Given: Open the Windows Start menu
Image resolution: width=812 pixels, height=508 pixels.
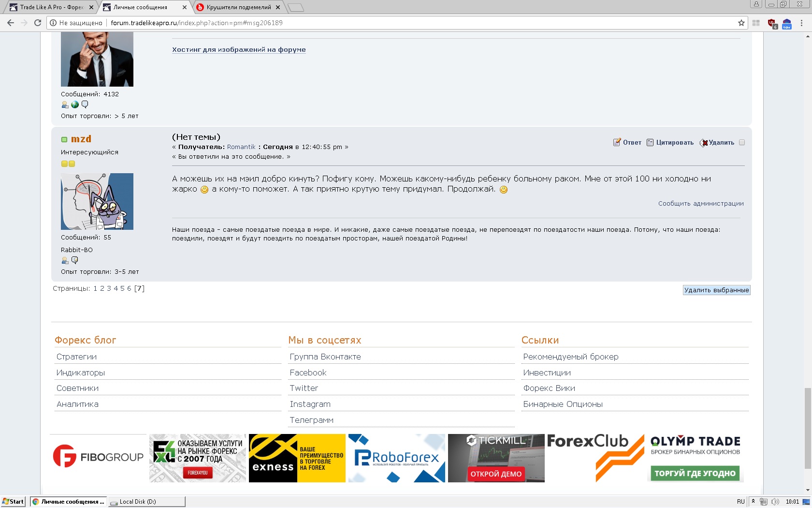Looking at the screenshot, I should click(14, 502).
